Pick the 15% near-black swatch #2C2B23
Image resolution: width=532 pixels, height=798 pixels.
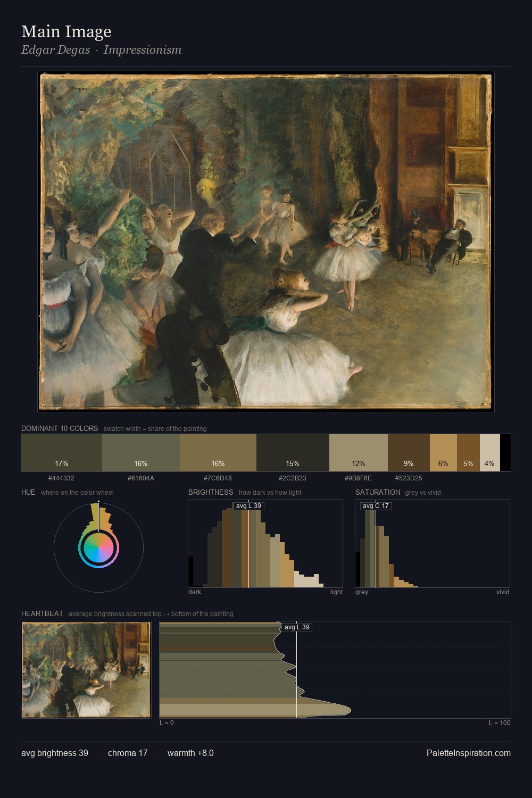pyautogui.click(x=293, y=453)
